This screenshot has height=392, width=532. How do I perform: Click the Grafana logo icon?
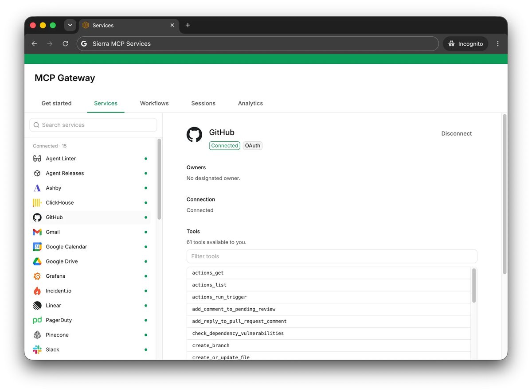coord(37,276)
